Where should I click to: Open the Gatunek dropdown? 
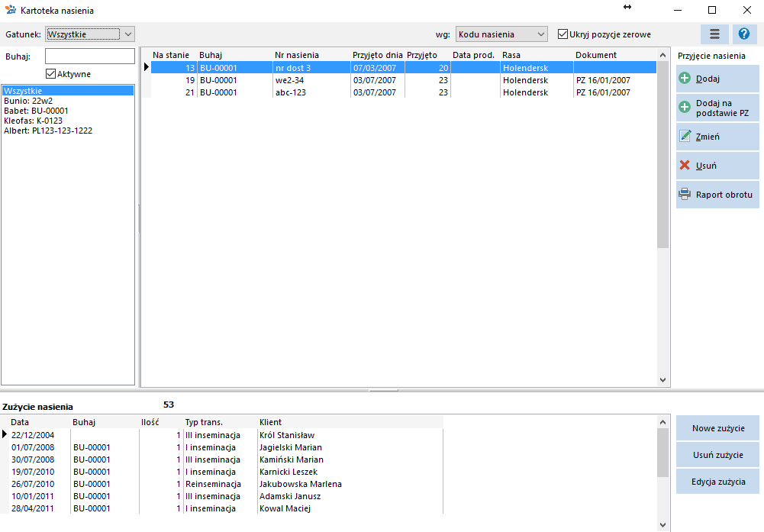pyautogui.click(x=89, y=34)
